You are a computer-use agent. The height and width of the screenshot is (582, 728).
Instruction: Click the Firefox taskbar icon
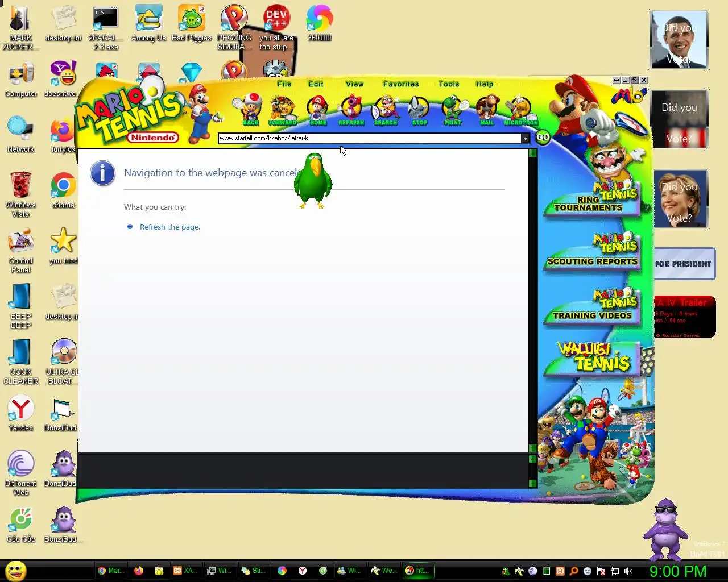pyautogui.click(x=139, y=571)
